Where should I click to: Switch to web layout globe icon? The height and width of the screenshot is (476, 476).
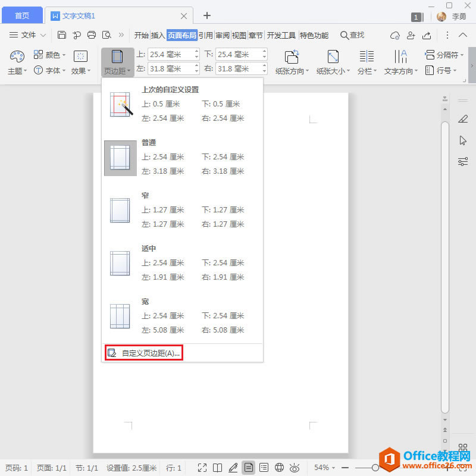click(279, 468)
